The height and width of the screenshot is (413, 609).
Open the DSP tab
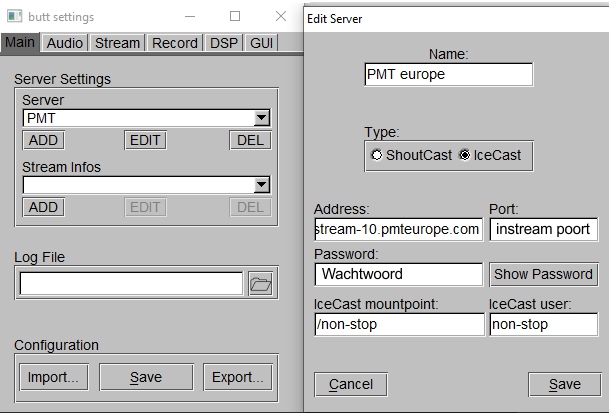224,43
